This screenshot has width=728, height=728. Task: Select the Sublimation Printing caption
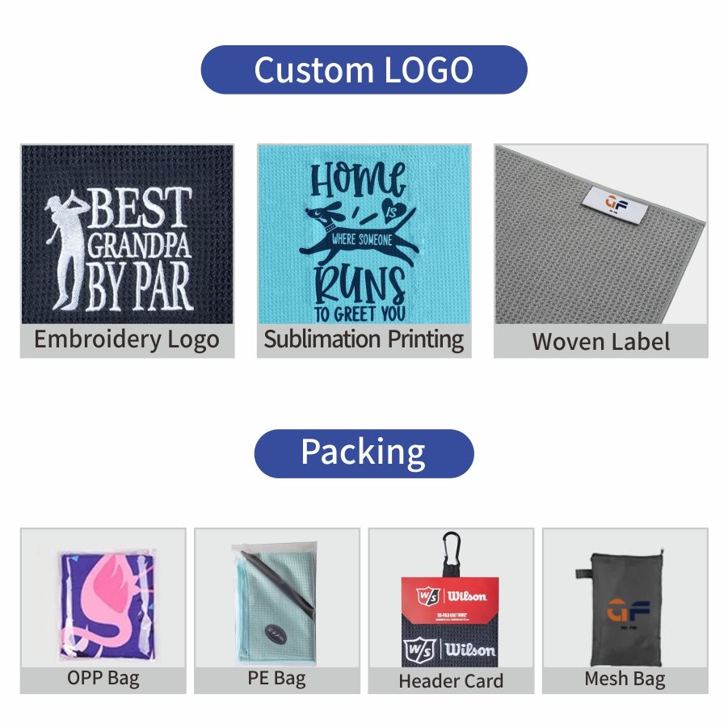click(x=364, y=339)
